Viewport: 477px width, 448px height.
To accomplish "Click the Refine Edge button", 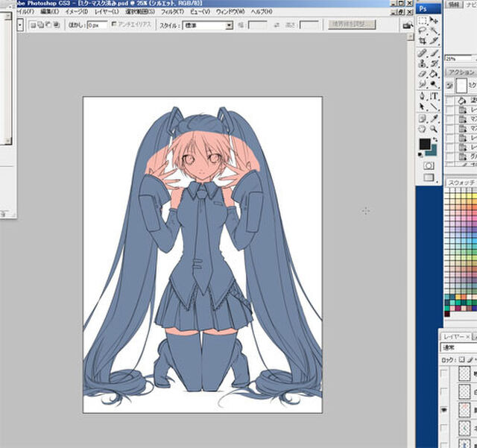I will pos(351,25).
